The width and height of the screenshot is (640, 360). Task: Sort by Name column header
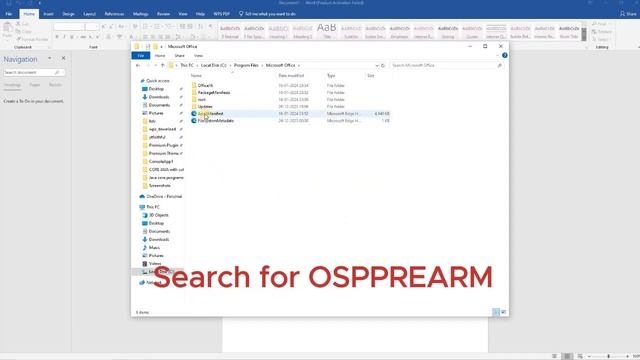[196, 76]
